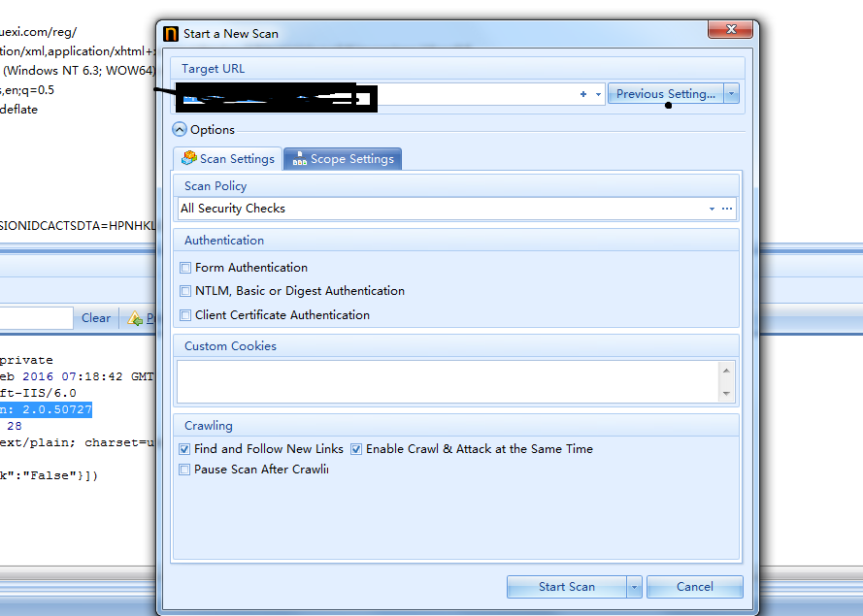This screenshot has width=863, height=616.
Task: Collapse the Options section chevron
Action: (x=180, y=129)
